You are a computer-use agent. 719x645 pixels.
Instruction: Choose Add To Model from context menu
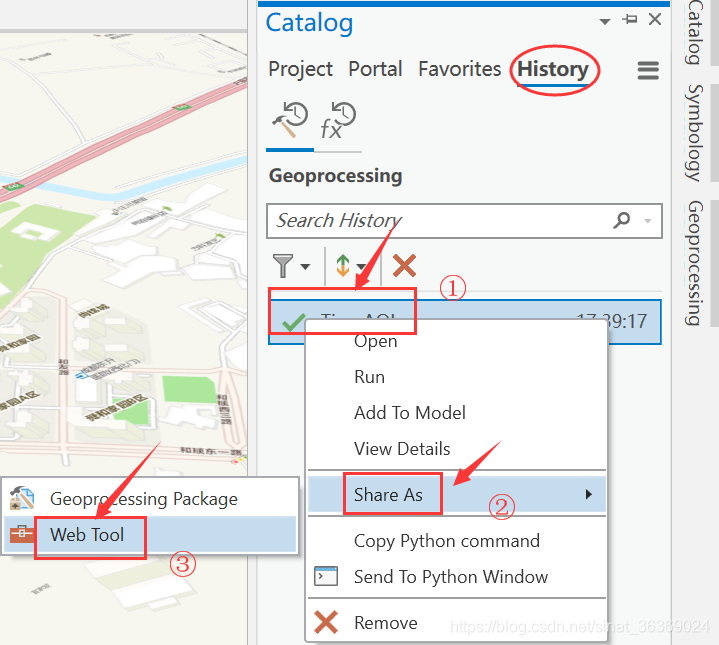coord(409,413)
